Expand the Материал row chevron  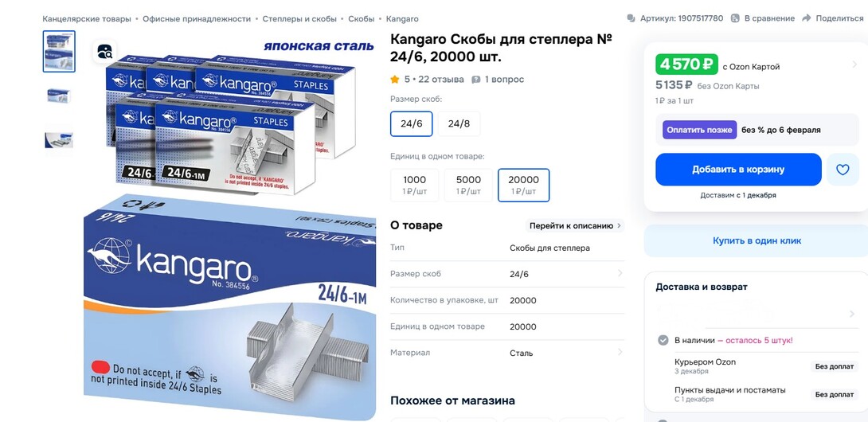coord(620,352)
